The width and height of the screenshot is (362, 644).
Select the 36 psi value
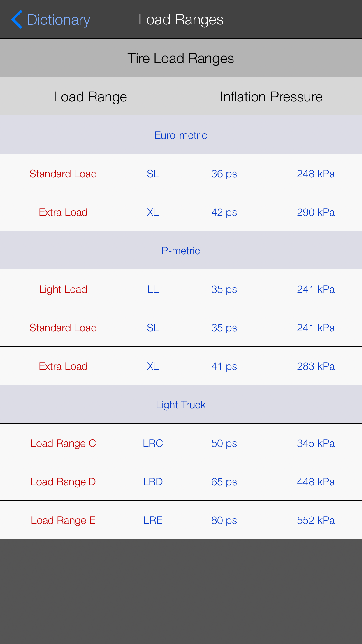click(225, 173)
